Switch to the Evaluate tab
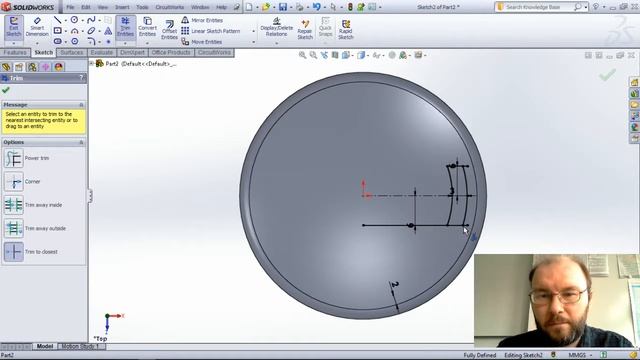The height and width of the screenshot is (360, 640). click(x=102, y=53)
